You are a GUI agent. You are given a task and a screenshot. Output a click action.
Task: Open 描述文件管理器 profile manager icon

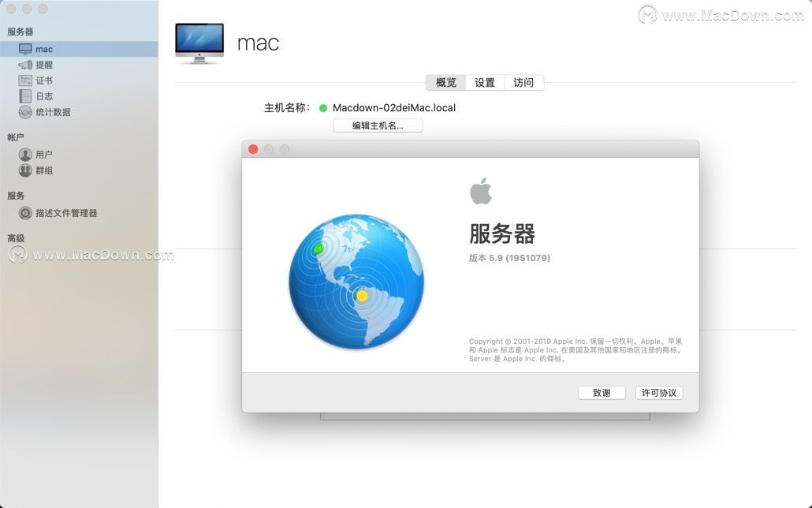tap(25, 213)
